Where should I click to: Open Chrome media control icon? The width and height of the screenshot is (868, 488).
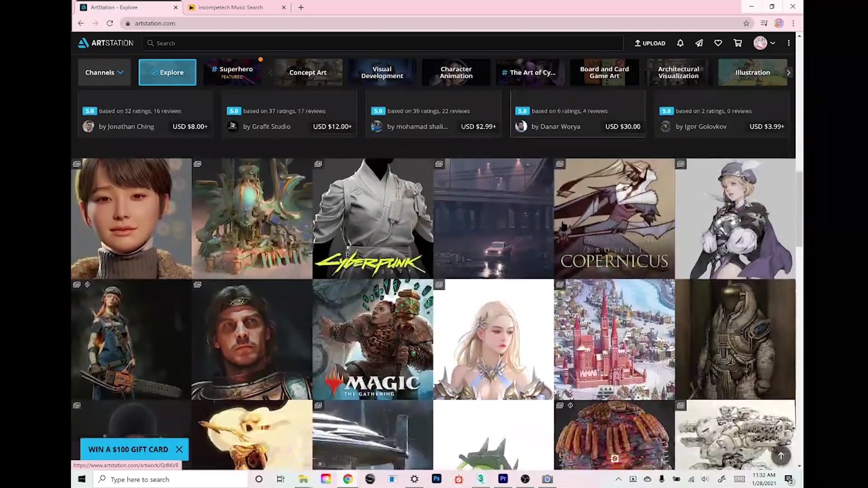click(x=764, y=23)
